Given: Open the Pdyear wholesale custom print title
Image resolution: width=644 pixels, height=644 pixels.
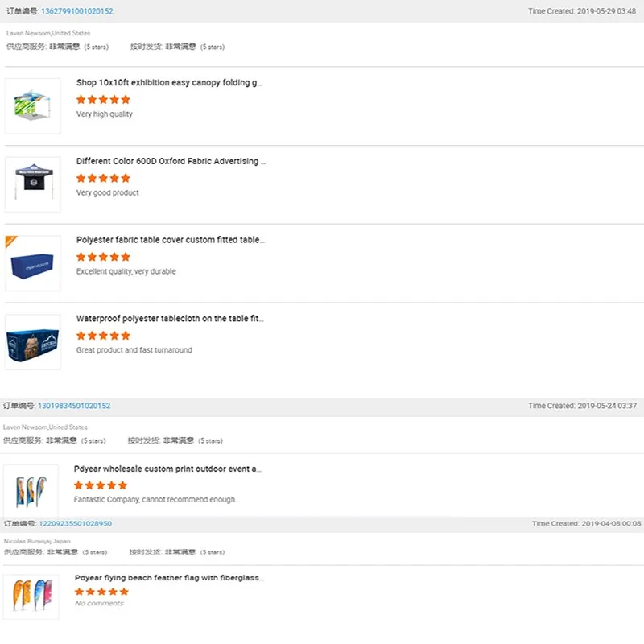Looking at the screenshot, I should [167, 469].
